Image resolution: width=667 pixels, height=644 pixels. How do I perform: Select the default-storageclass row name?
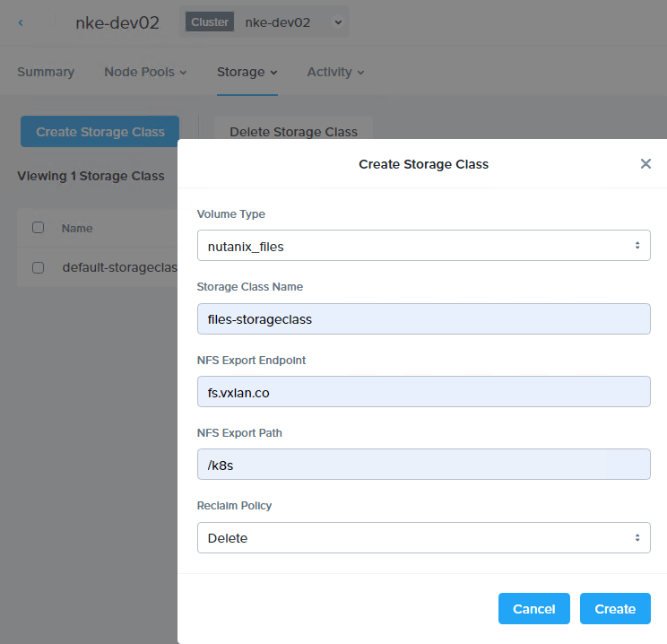[x=119, y=267]
